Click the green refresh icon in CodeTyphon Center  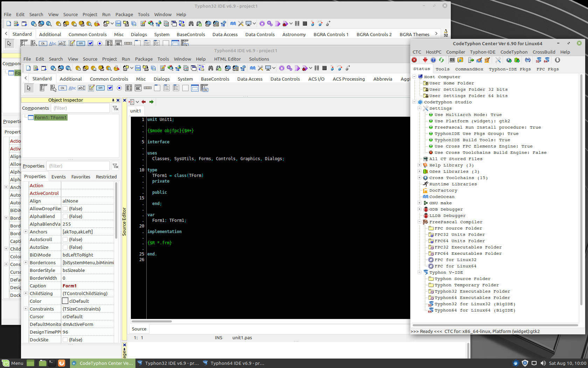pyautogui.click(x=441, y=60)
